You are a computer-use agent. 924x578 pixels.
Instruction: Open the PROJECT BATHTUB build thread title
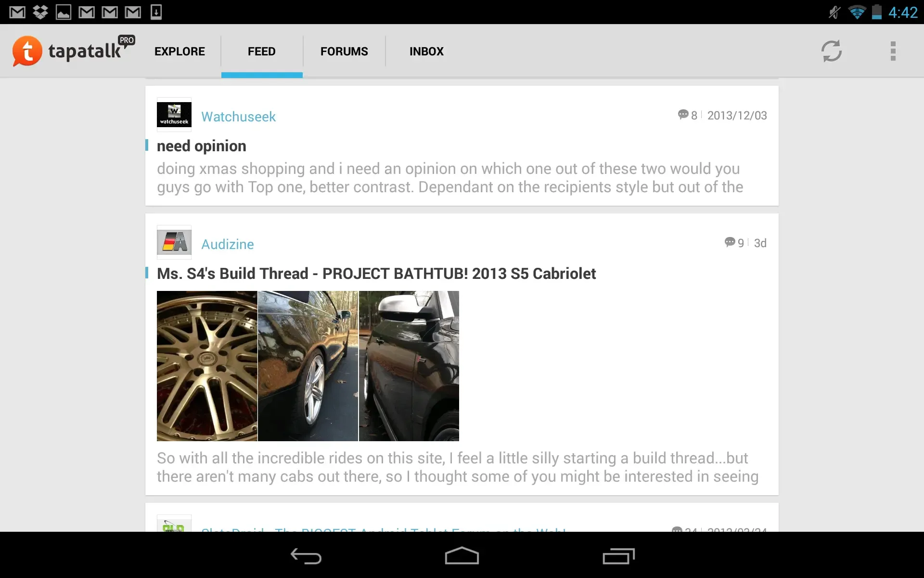pos(376,274)
